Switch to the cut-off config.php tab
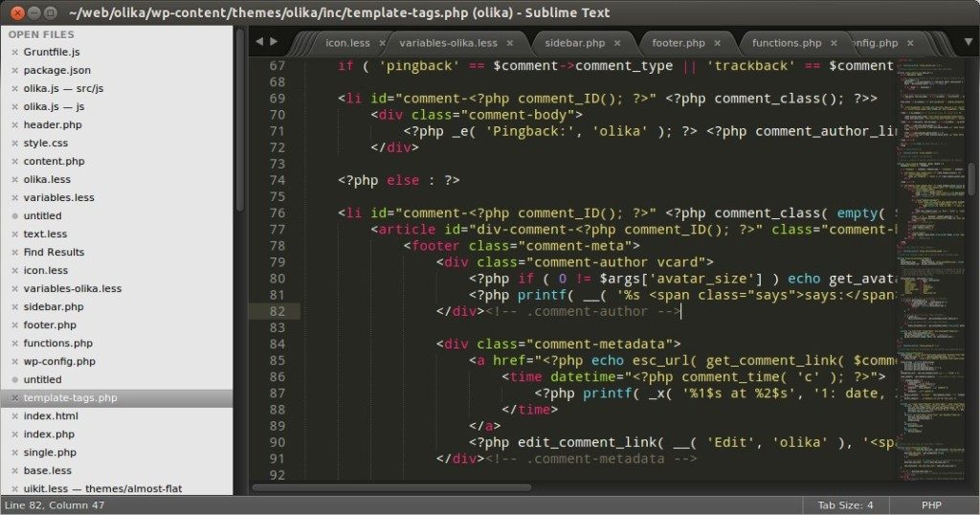The height and width of the screenshot is (515, 980). tap(876, 43)
